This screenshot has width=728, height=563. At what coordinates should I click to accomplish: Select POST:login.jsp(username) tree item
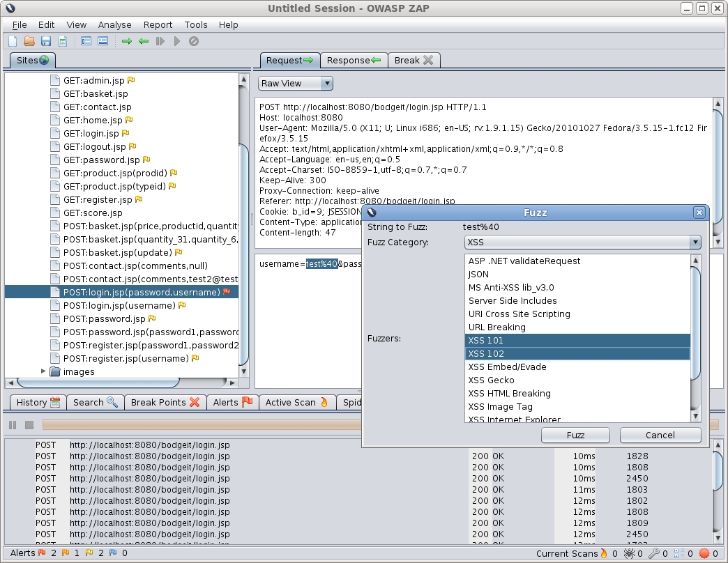[x=119, y=306]
